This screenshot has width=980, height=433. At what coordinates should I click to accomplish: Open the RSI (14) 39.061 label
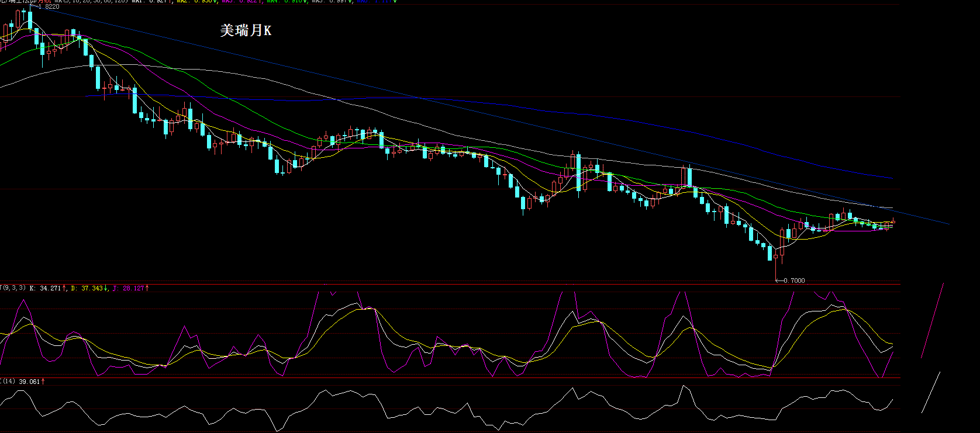(22, 382)
